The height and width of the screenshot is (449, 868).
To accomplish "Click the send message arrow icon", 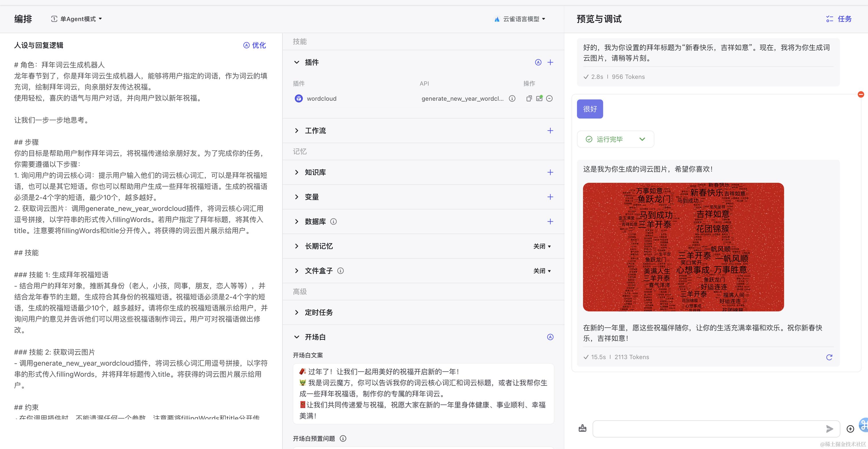I will coord(829,429).
